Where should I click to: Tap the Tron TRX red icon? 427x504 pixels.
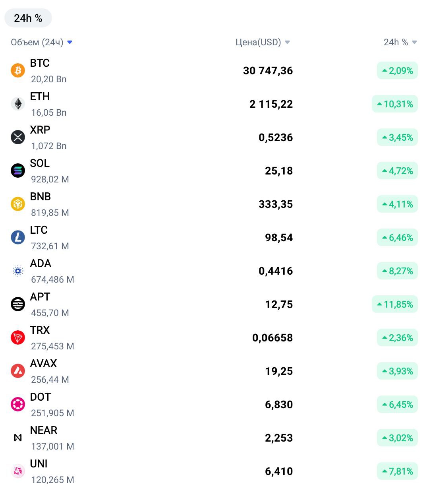click(17, 337)
